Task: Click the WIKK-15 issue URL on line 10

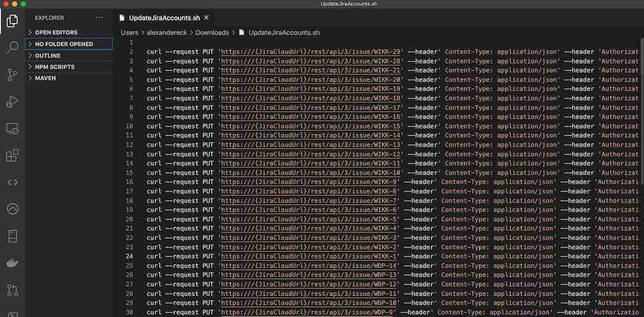Action: (311, 126)
